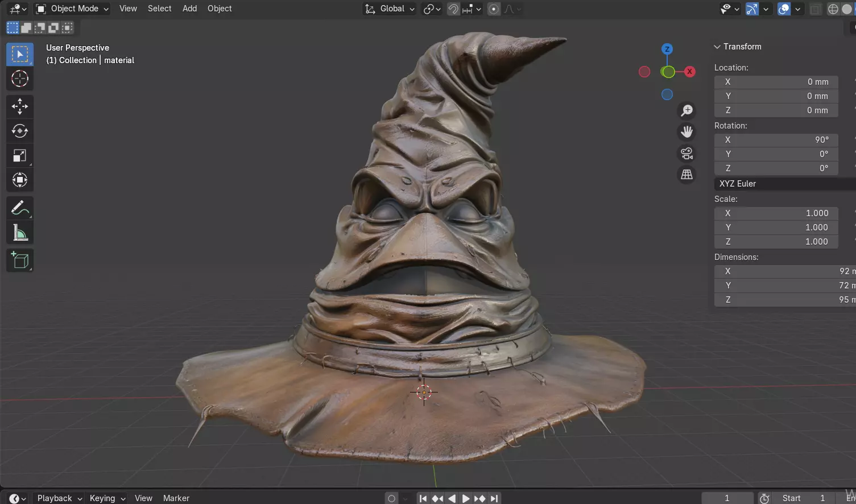This screenshot has height=504, width=856.
Task: Click the red X axis gizmo ball
Action: (690, 72)
